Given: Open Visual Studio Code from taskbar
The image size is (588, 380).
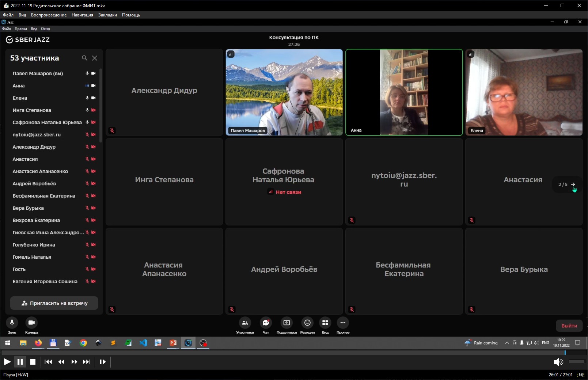Looking at the screenshot, I should tap(143, 343).
